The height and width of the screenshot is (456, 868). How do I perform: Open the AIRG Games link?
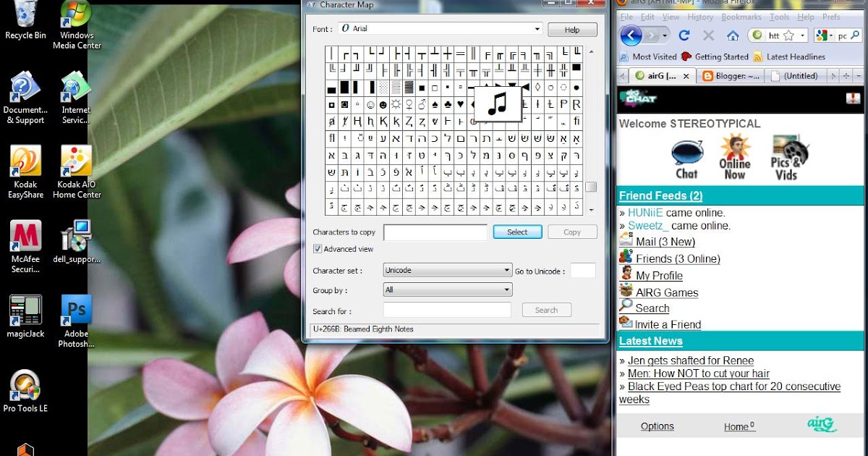[667, 292]
